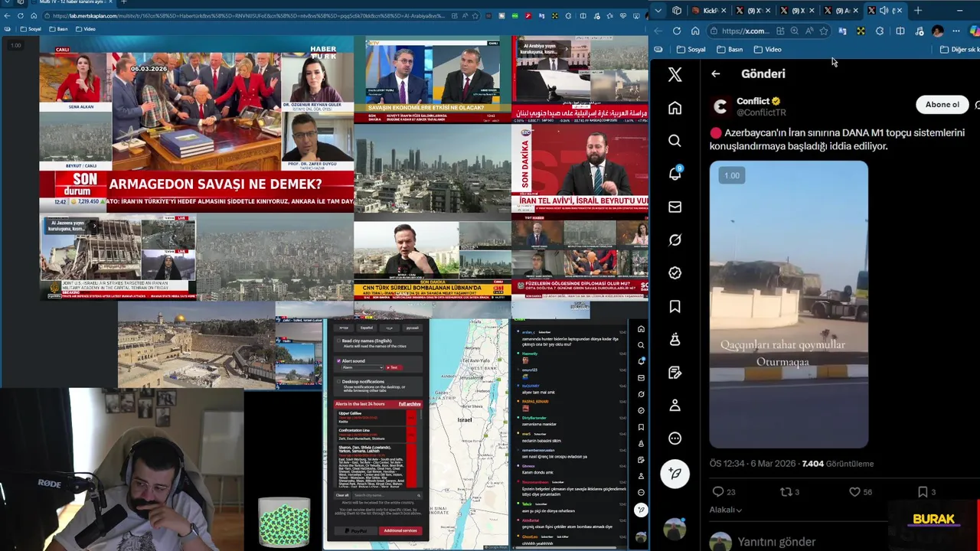Open the ConflictTR profile name link
This screenshot has height=551, width=980.
pos(753,101)
